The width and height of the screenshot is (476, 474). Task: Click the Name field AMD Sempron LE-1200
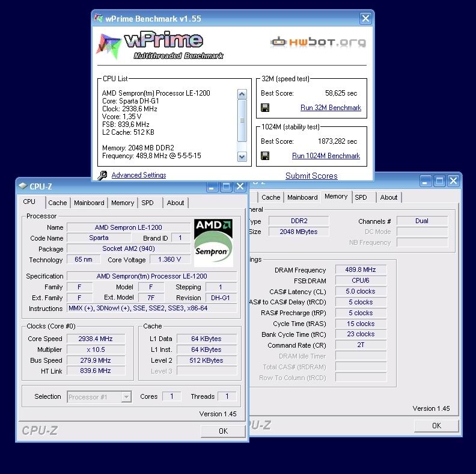click(x=129, y=227)
